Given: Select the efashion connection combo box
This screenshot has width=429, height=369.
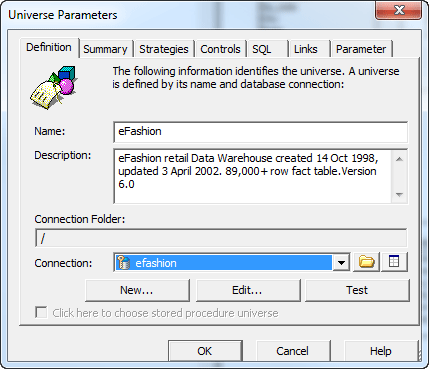Looking at the screenshot, I should pyautogui.click(x=232, y=263).
